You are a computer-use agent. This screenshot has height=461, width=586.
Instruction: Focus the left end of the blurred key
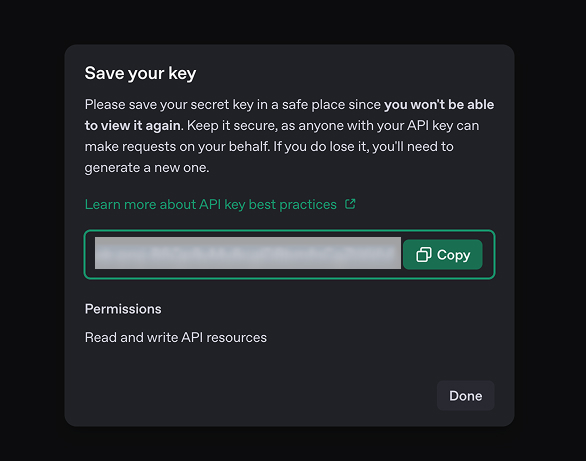point(107,253)
